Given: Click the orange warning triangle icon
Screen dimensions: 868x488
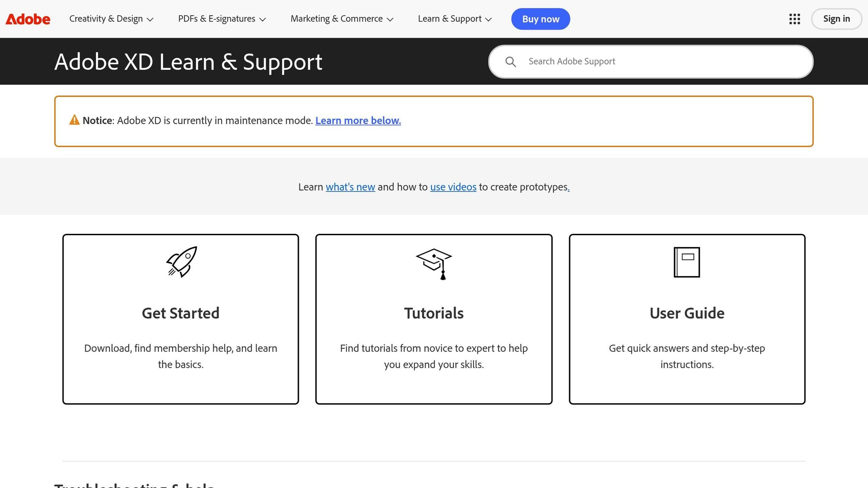Looking at the screenshot, I should tap(75, 120).
